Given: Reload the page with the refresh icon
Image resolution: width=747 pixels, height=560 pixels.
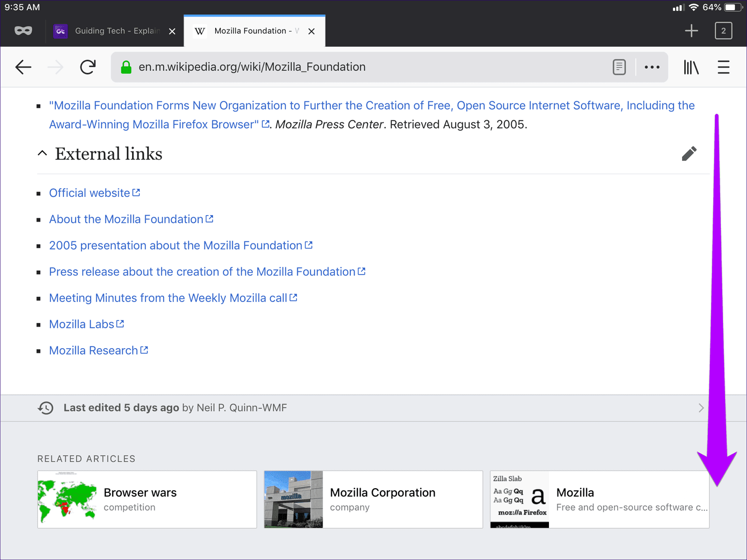Looking at the screenshot, I should (x=88, y=67).
